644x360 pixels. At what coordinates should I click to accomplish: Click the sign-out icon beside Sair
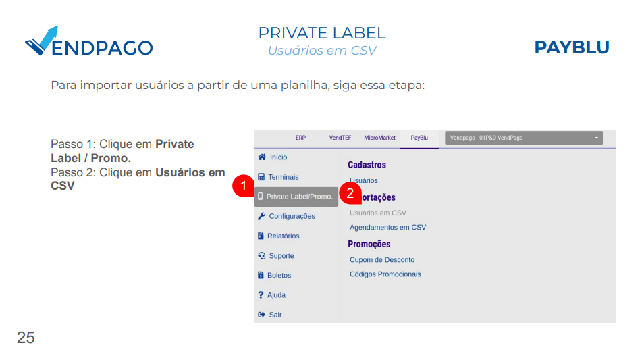point(262,315)
